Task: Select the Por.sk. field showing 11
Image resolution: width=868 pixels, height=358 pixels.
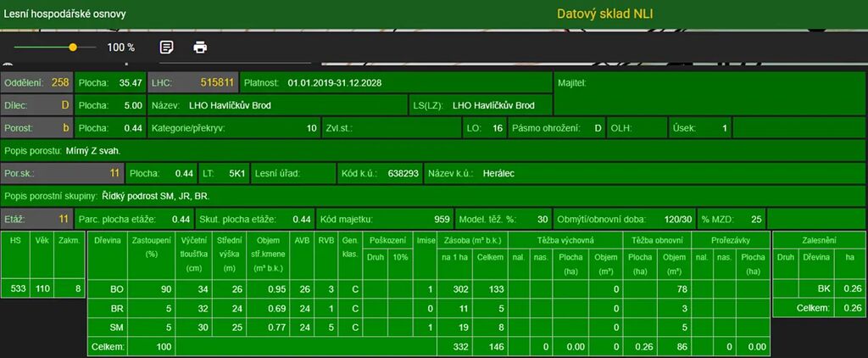Action: click(63, 173)
